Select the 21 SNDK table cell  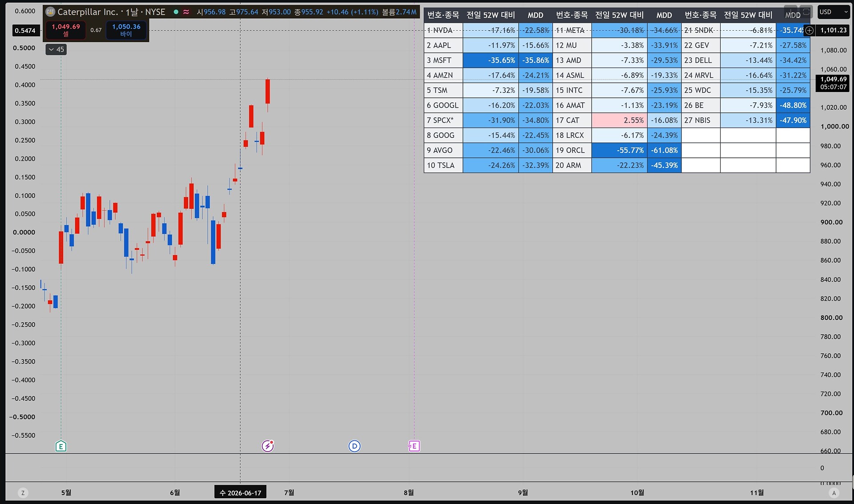[701, 30]
